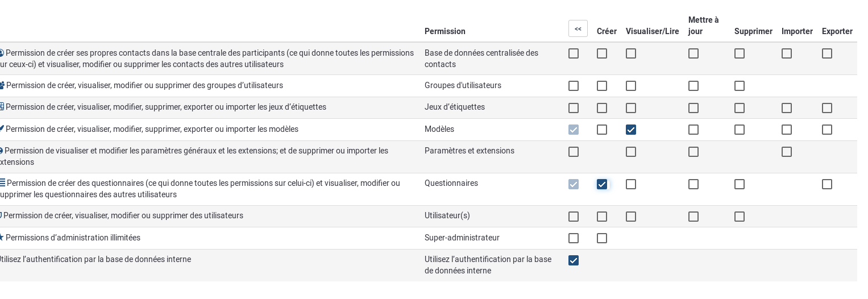The width and height of the screenshot is (868, 299).
Task: Select all permissions for Base de données centralisée
Action: 574,53
